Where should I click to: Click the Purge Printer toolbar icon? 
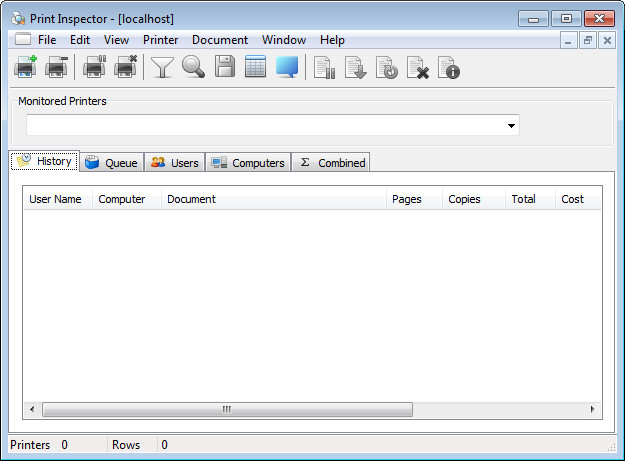126,67
